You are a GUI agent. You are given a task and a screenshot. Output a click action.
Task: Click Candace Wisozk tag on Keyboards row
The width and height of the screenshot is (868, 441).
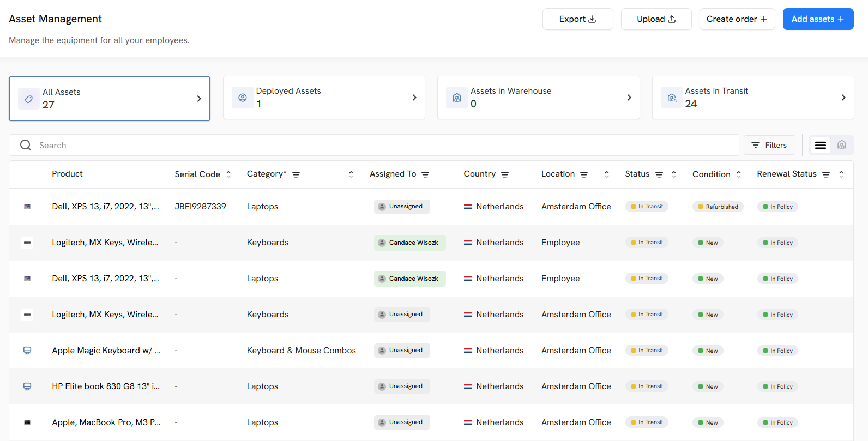click(x=409, y=243)
